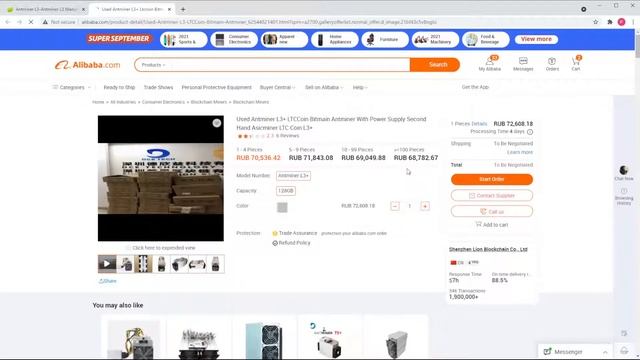Click the Home breadcrumb link
The height and width of the screenshot is (360, 640).
98,102
